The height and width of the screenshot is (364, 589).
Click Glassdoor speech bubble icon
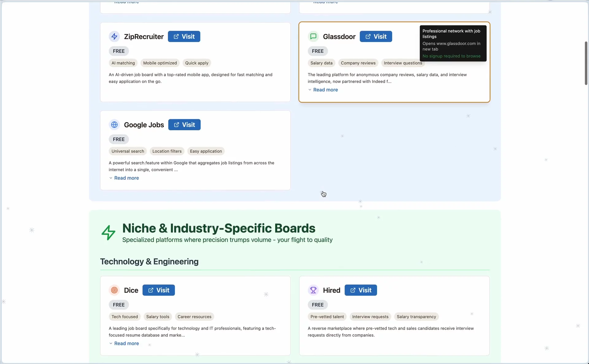pos(313,36)
